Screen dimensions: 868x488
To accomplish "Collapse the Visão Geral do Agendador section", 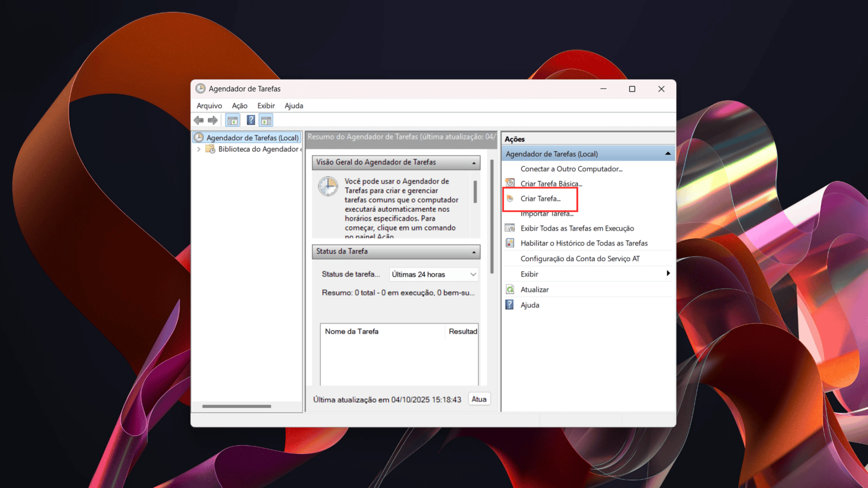I will (x=474, y=163).
